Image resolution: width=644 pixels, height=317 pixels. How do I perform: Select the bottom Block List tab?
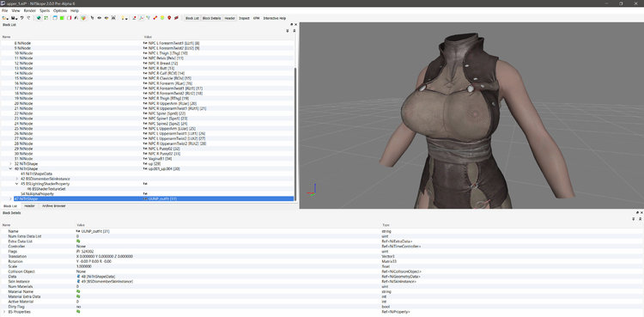pos(10,206)
